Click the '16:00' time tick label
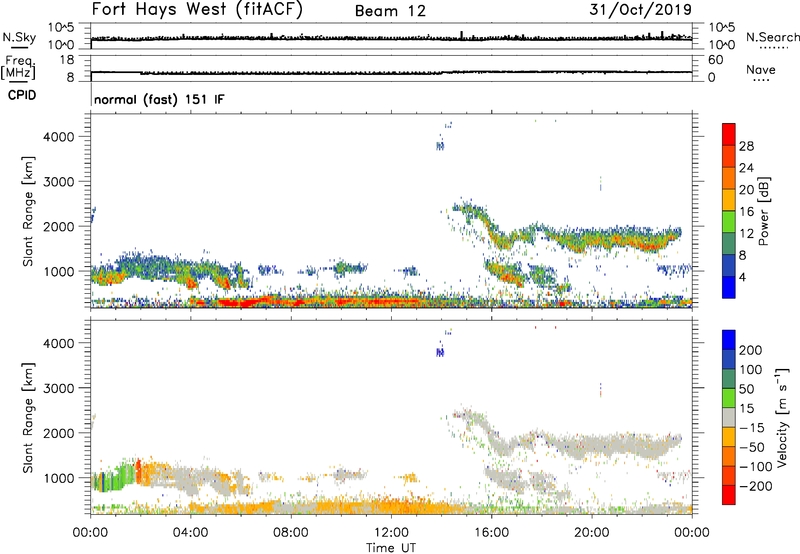The image size is (800, 554). click(491, 533)
